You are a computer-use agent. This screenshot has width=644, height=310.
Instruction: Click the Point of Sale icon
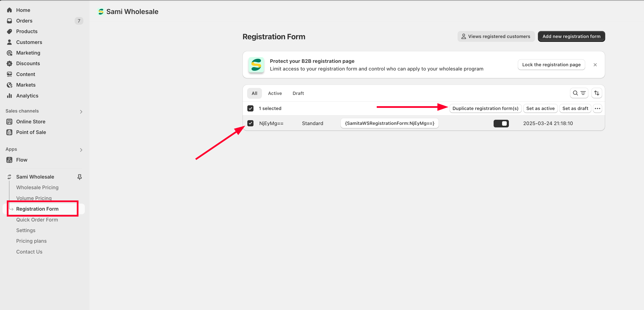(10, 132)
